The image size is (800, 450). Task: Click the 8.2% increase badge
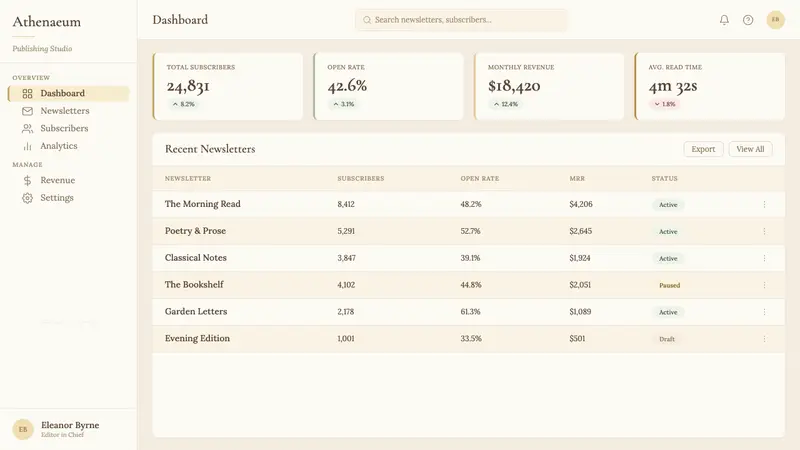pyautogui.click(x=184, y=104)
